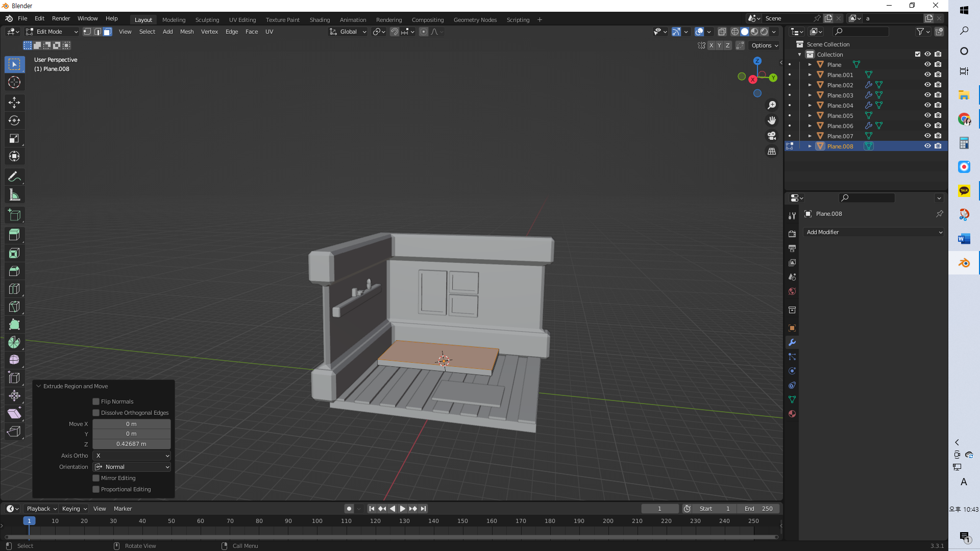Hide Plane.008 in viewport eye icon
980x551 pixels.
[x=927, y=146]
